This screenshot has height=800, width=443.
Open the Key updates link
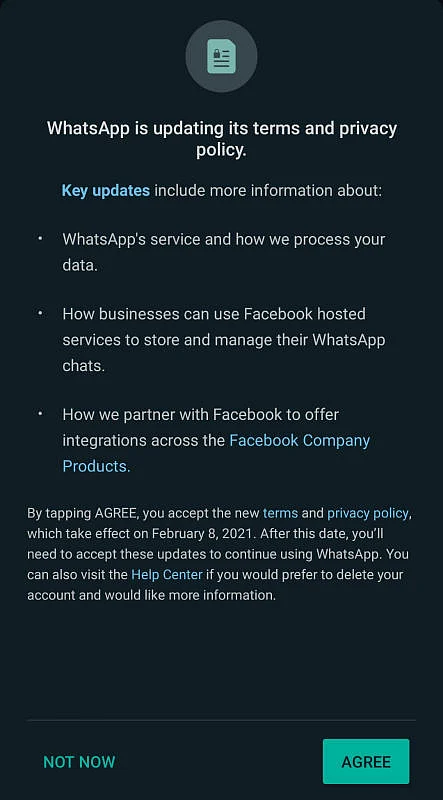point(106,191)
